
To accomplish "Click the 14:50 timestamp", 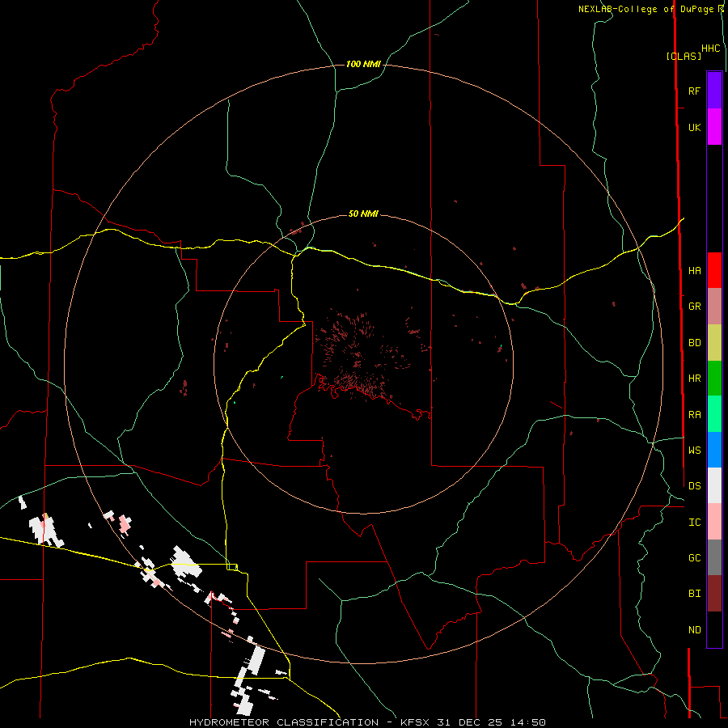I will (528, 722).
